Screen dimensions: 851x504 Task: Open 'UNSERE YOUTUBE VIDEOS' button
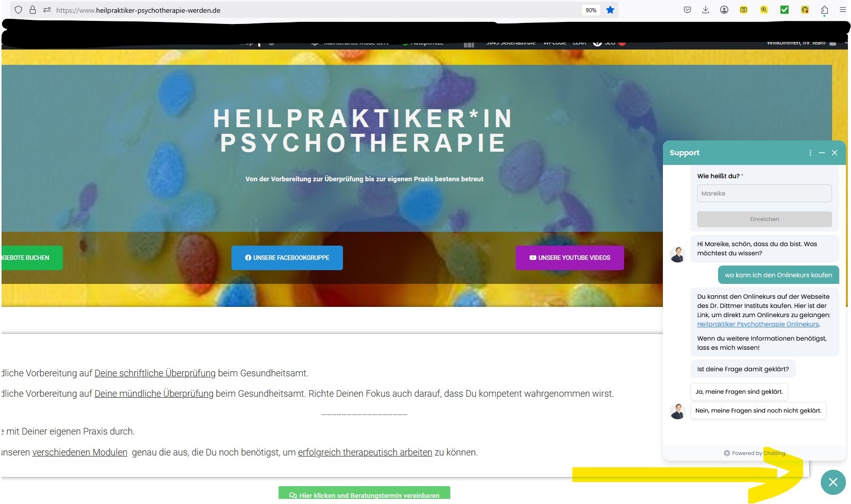[570, 258]
